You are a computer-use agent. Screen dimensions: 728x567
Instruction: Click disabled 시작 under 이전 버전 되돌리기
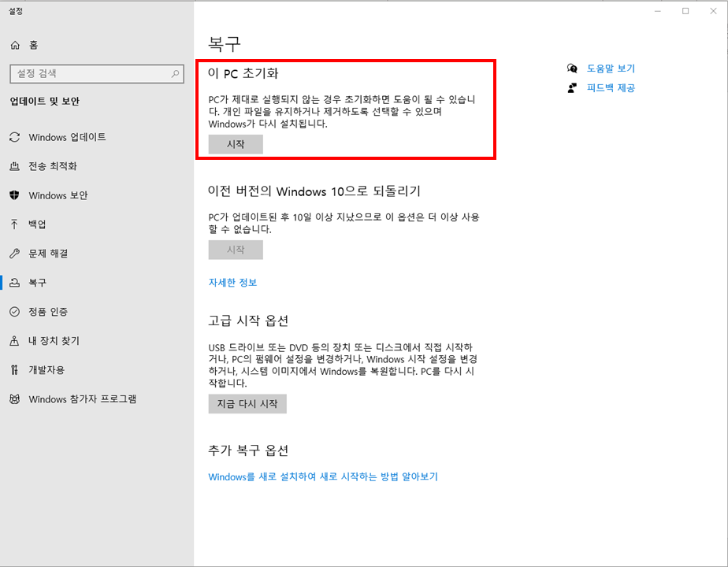[x=236, y=250]
